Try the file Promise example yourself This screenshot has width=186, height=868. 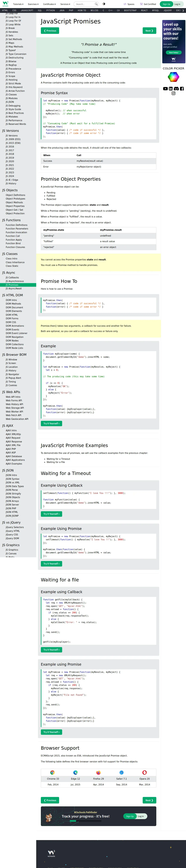pos(51,732)
